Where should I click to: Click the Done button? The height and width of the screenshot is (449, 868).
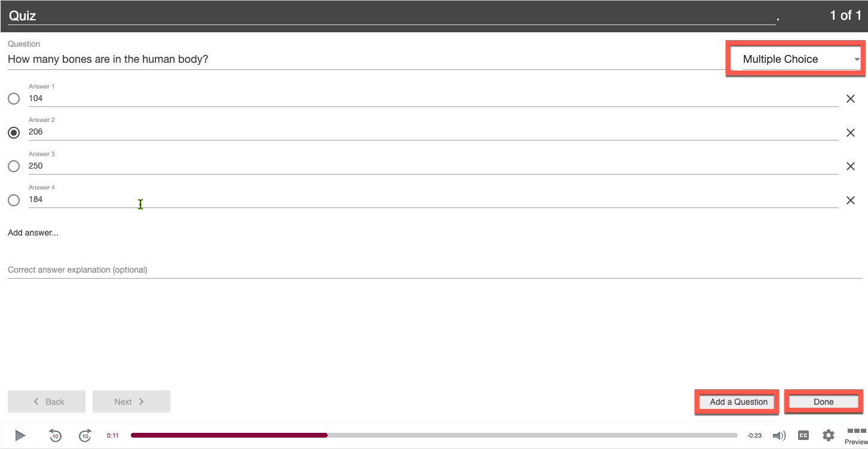(823, 402)
